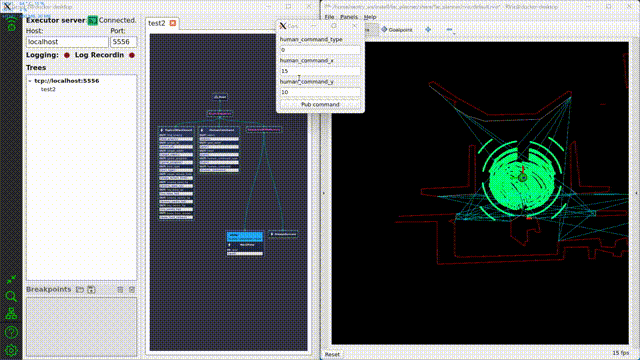Image resolution: width=640 pixels, height=360 pixels.
Task: Click the bottom-right tree leaf node
Action: [x=282, y=234]
